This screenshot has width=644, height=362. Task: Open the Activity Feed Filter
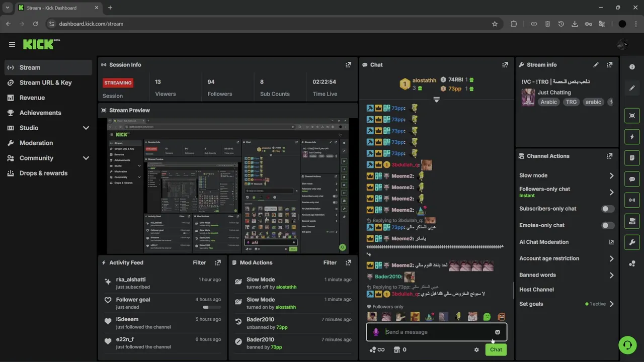(x=199, y=262)
